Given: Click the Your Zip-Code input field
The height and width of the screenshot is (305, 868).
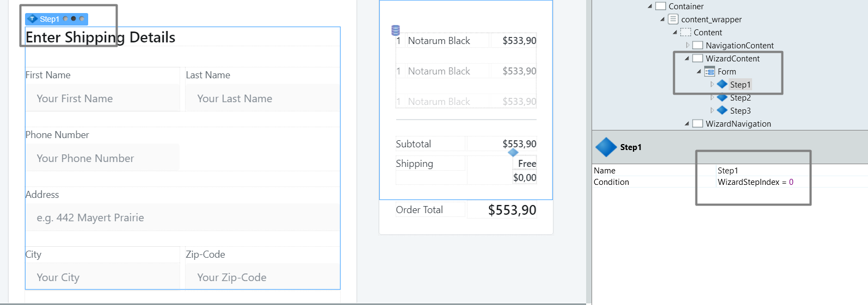Looking at the screenshot, I should tap(263, 277).
